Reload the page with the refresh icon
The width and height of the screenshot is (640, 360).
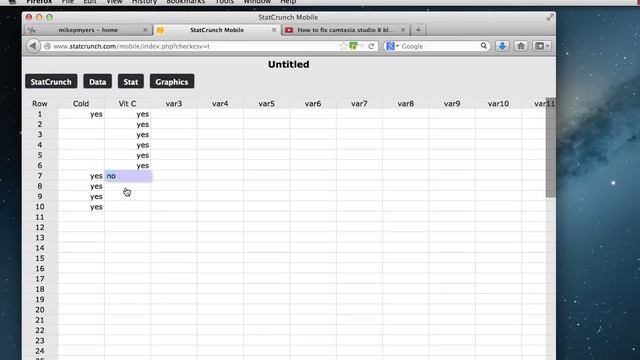coord(371,46)
